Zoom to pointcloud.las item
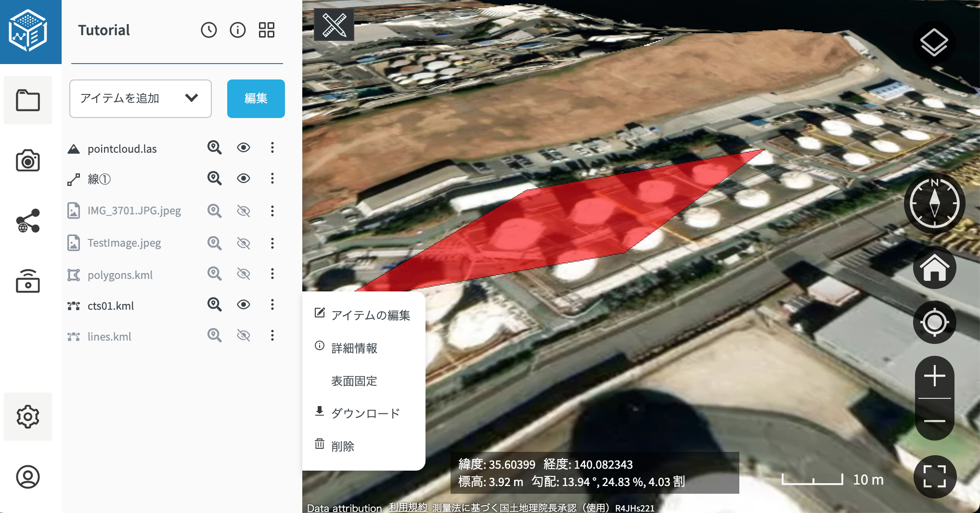This screenshot has width=980, height=513. [x=214, y=147]
